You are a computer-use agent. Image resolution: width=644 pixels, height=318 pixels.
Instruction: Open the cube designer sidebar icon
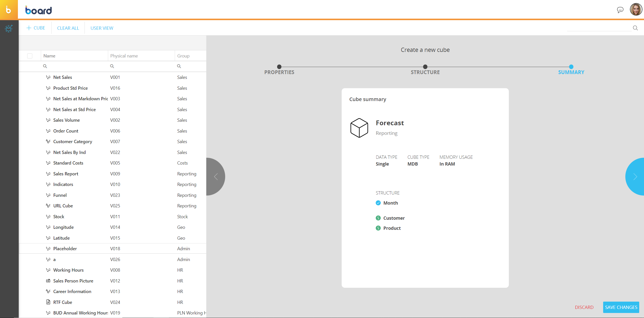click(x=9, y=28)
